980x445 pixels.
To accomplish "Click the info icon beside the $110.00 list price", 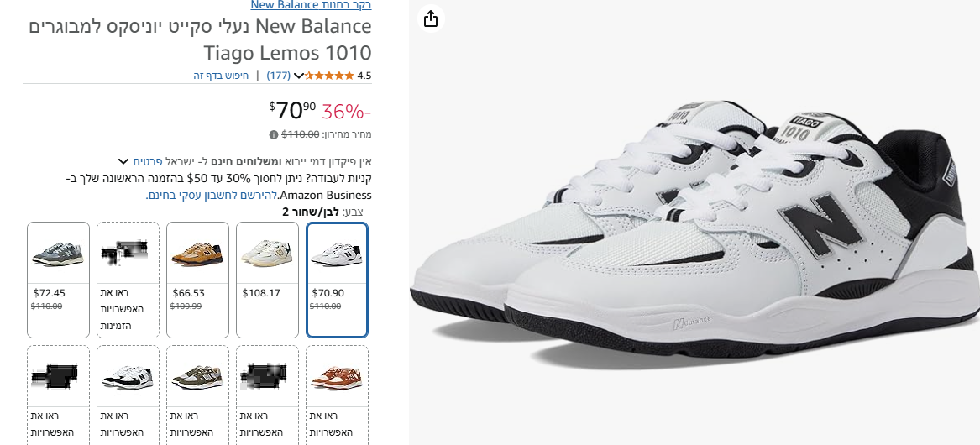I will pos(274,134).
